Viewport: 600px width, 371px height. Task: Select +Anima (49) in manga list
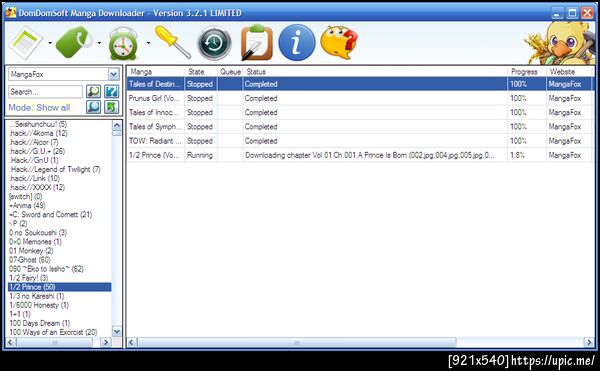(x=27, y=205)
